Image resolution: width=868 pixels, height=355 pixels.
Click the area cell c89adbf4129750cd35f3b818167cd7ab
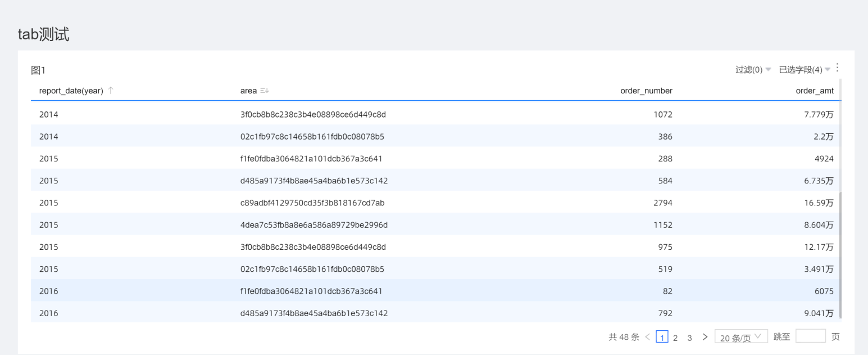point(312,203)
